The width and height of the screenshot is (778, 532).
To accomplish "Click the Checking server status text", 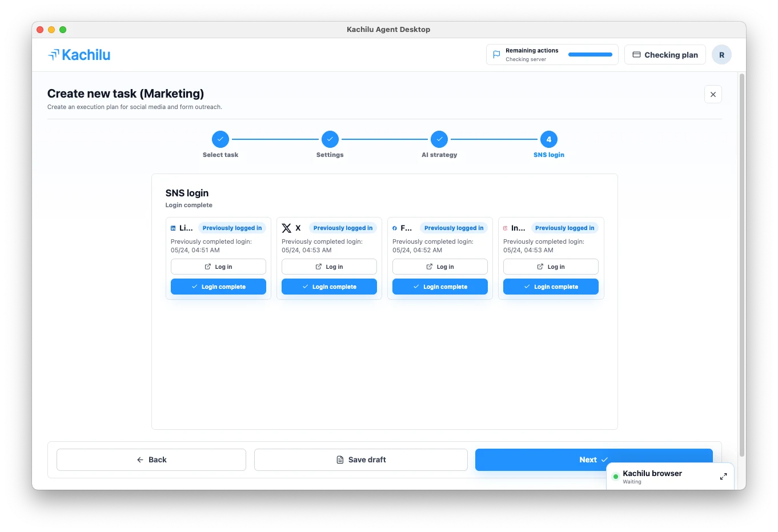I will click(526, 59).
